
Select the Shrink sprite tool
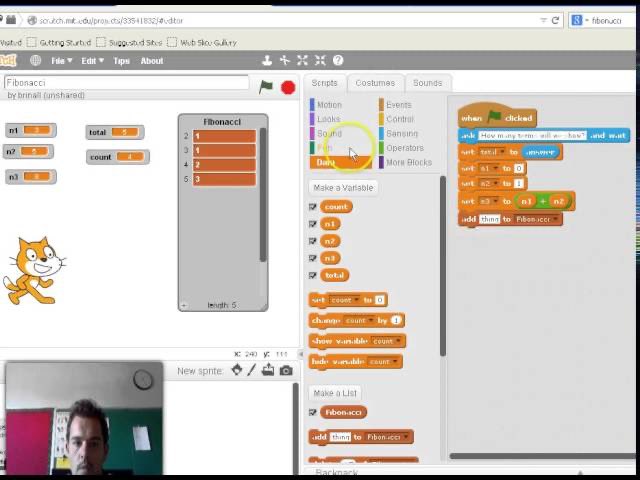click(x=320, y=61)
